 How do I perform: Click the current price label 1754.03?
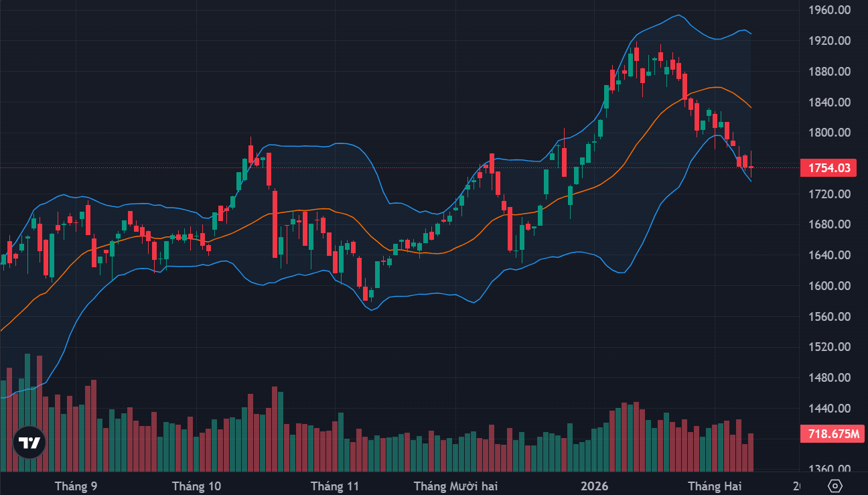pos(829,168)
